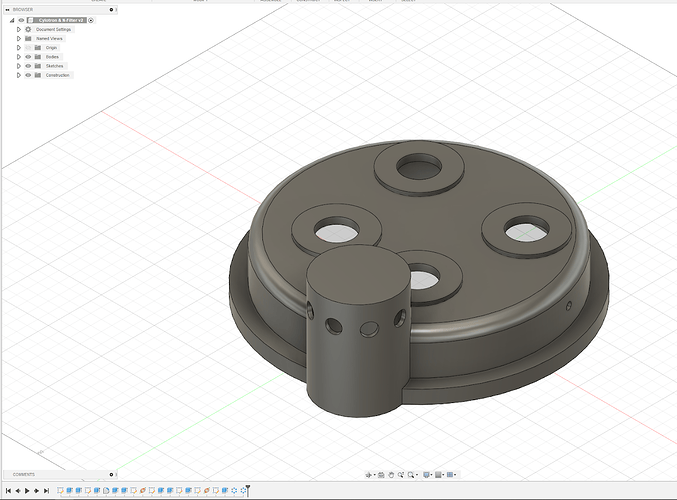Open the Browser panel options dot
This screenshot has width=677, height=500.
tap(111, 9)
